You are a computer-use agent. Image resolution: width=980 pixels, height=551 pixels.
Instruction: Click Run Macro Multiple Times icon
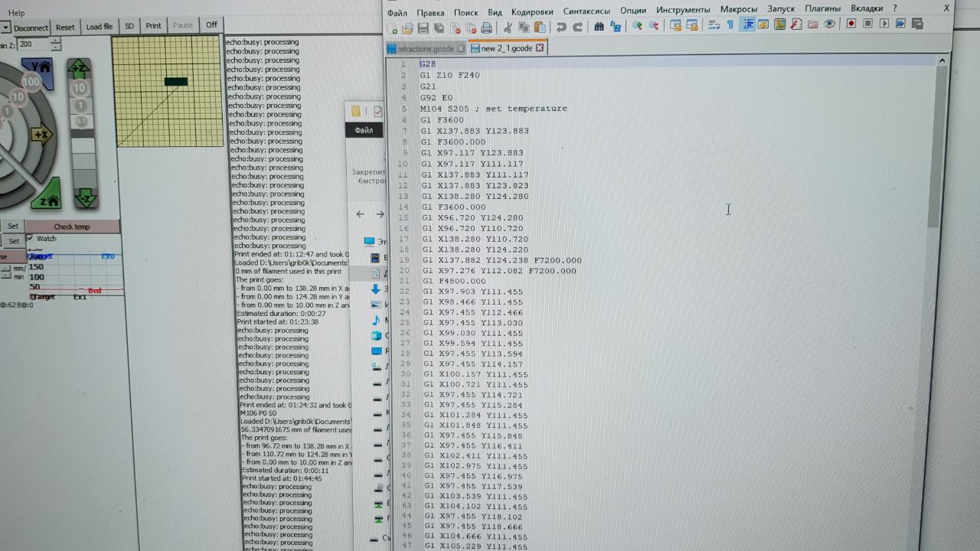(900, 24)
